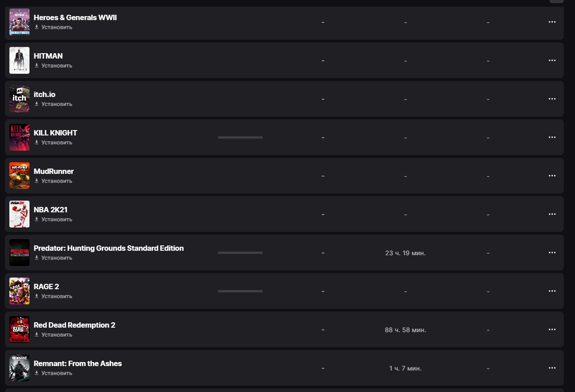Open three-dot options for Red Dead Redemption 2

coord(552,329)
